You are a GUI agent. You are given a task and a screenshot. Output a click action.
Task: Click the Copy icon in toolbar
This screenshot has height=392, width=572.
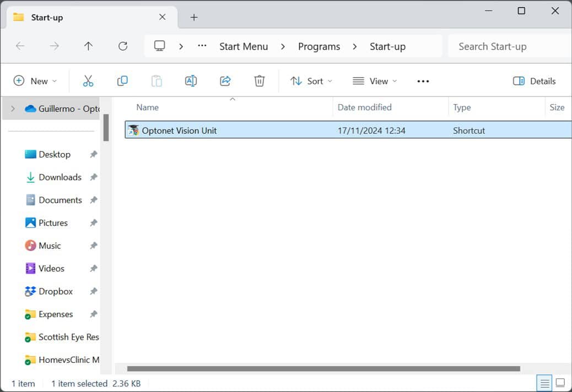click(122, 81)
